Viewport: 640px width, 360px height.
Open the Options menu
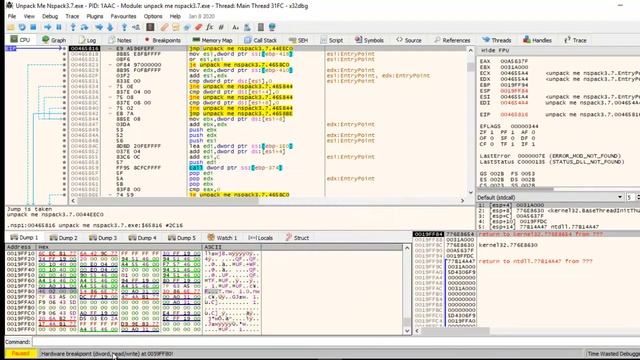pos(153,16)
